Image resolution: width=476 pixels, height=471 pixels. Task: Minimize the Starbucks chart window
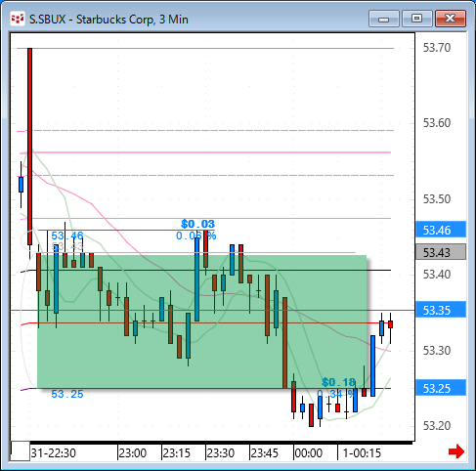click(x=384, y=19)
